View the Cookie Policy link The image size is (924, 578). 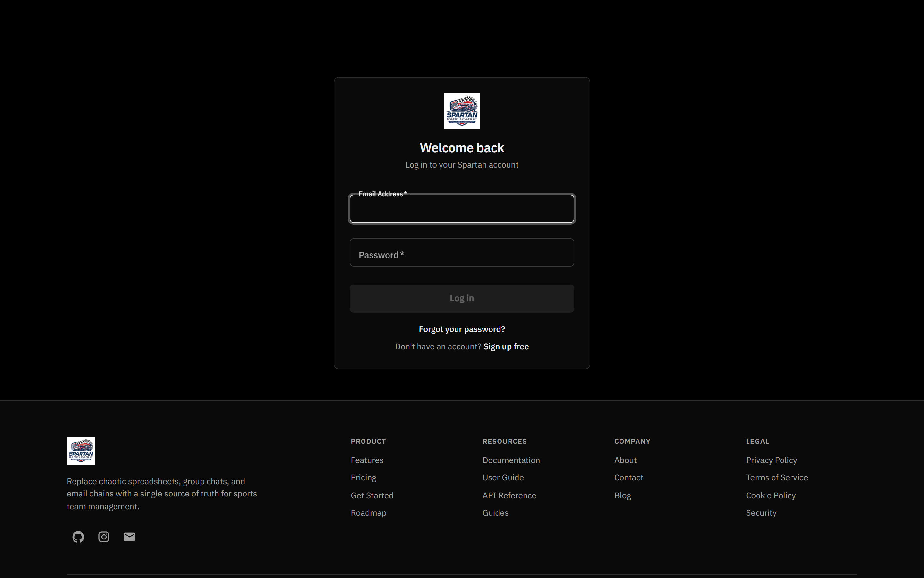tap(771, 495)
